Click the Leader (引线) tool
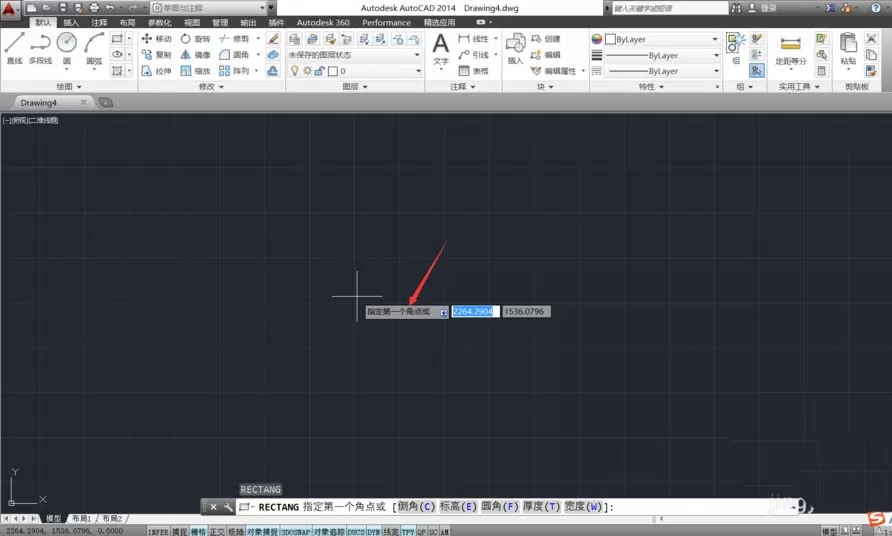 coord(473,55)
